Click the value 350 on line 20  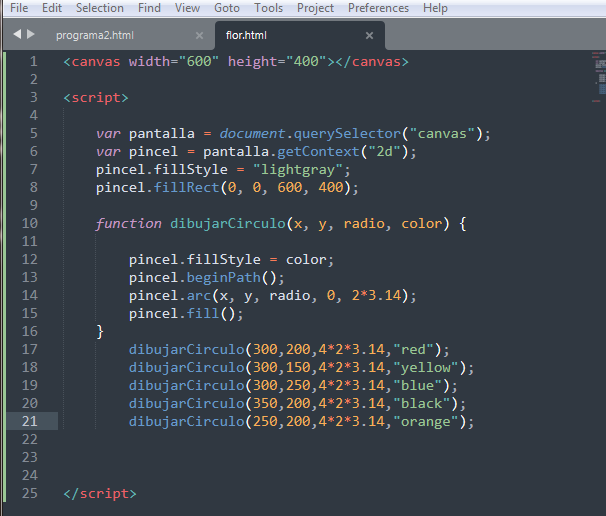[x=265, y=404]
